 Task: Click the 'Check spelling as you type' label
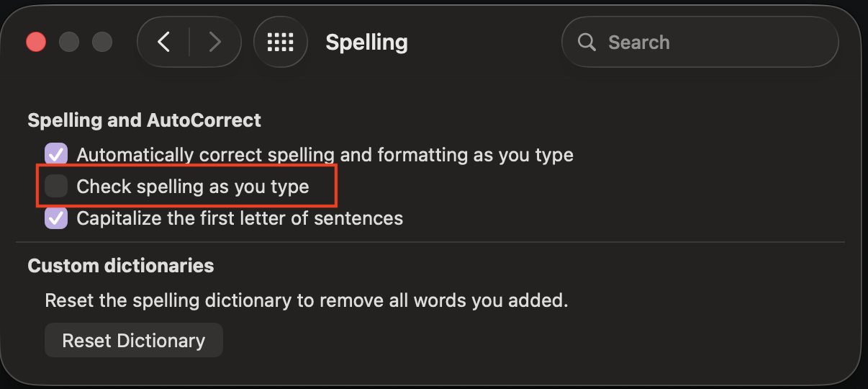coord(193,187)
